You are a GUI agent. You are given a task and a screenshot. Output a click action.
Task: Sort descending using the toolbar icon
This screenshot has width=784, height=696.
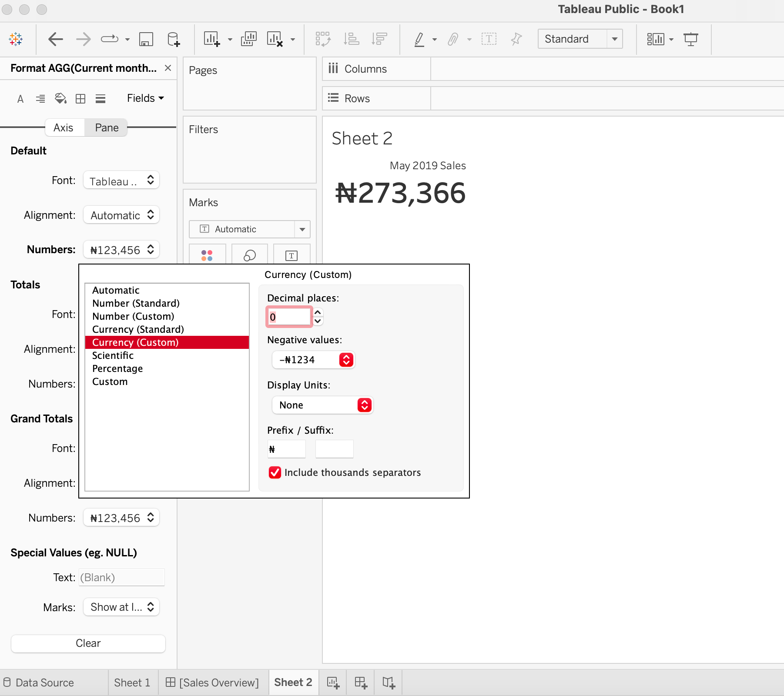[x=379, y=39]
